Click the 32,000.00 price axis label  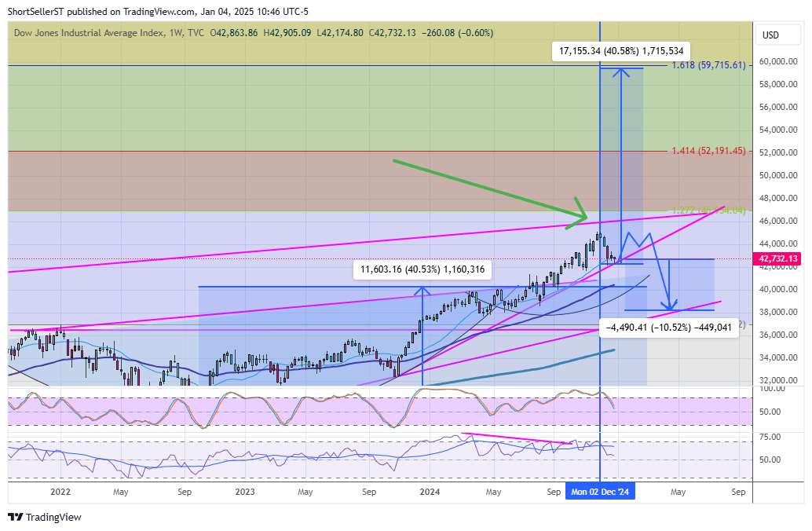point(777,380)
